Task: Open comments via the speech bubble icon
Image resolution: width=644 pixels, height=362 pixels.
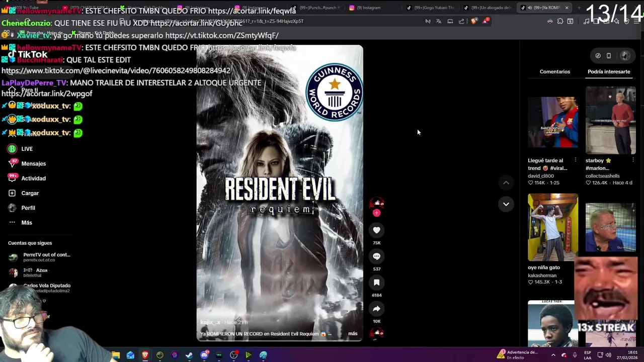Action: [376, 256]
